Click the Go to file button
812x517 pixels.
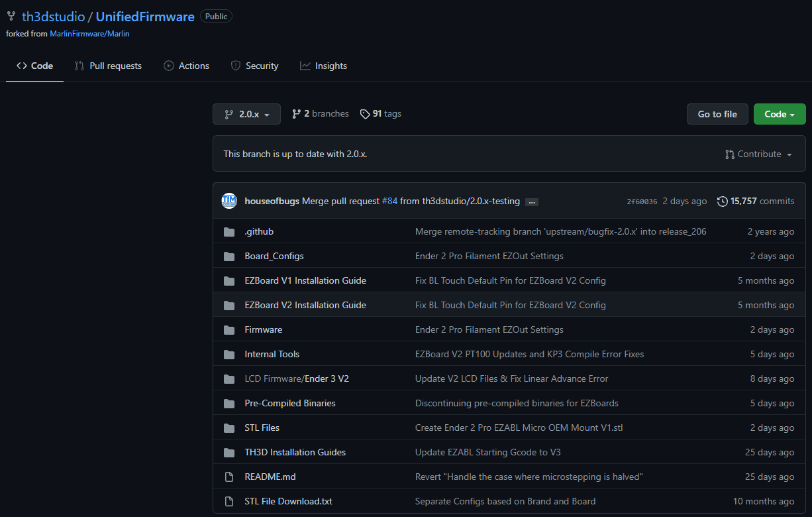pyautogui.click(x=717, y=114)
